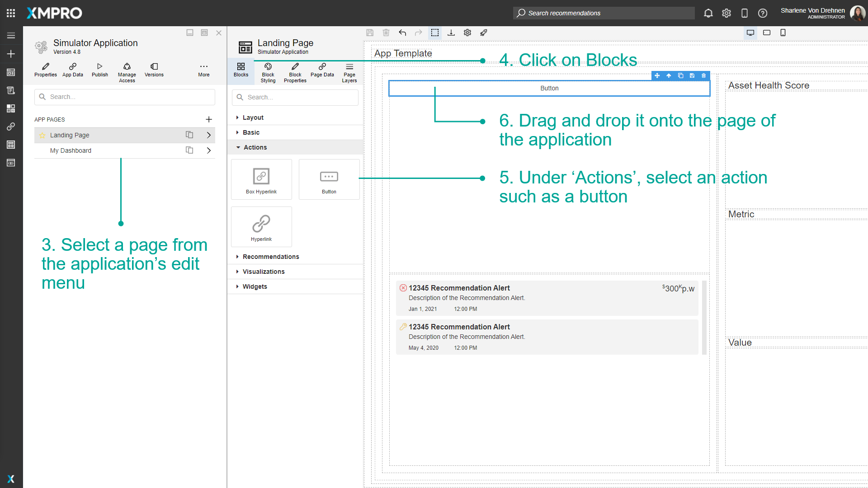The image size is (868, 488).
Task: Switch to tablet preview mode
Action: (767, 33)
